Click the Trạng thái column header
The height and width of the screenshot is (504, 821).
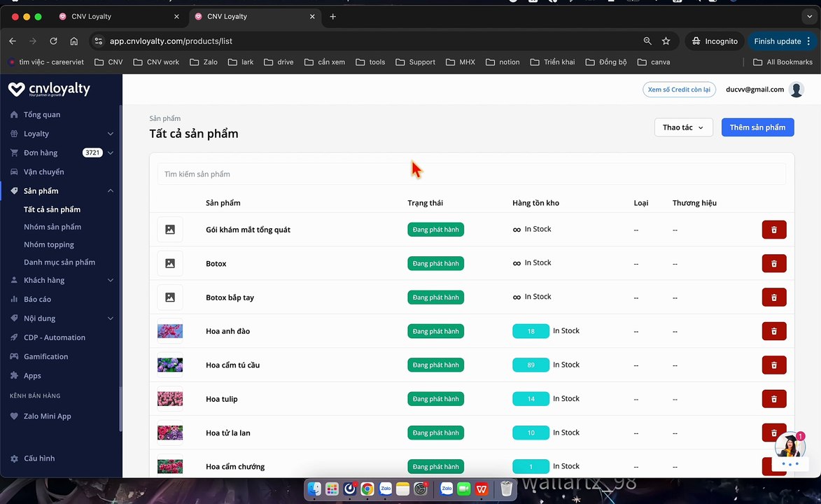tap(425, 203)
